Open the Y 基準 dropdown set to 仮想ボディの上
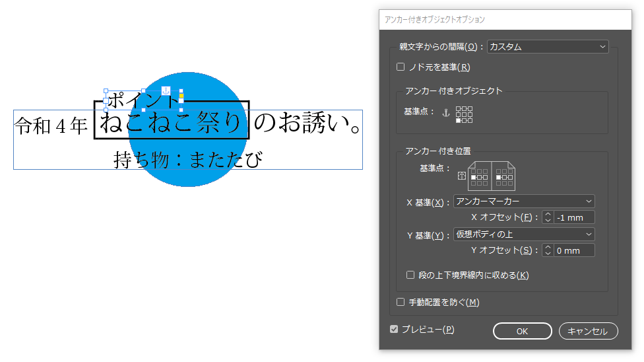Viewport: 644px width, 362px height. coord(524,234)
